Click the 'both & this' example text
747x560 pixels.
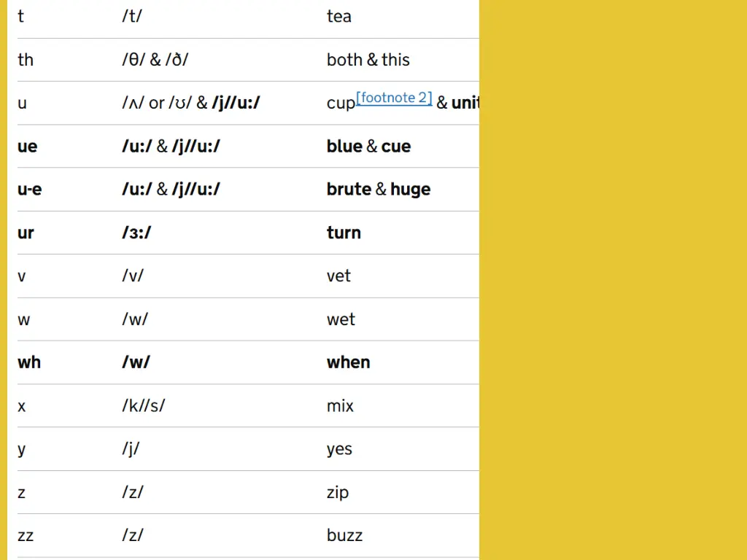pos(368,60)
